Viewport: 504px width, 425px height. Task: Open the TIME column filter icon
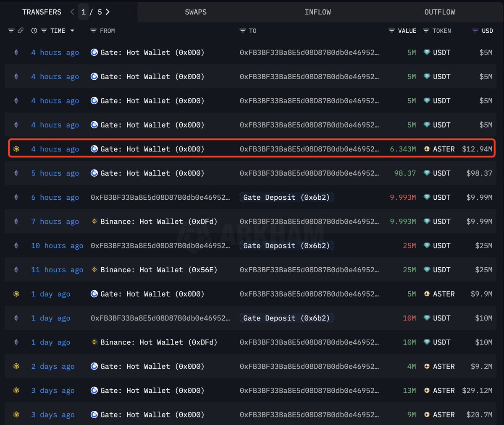[44, 31]
